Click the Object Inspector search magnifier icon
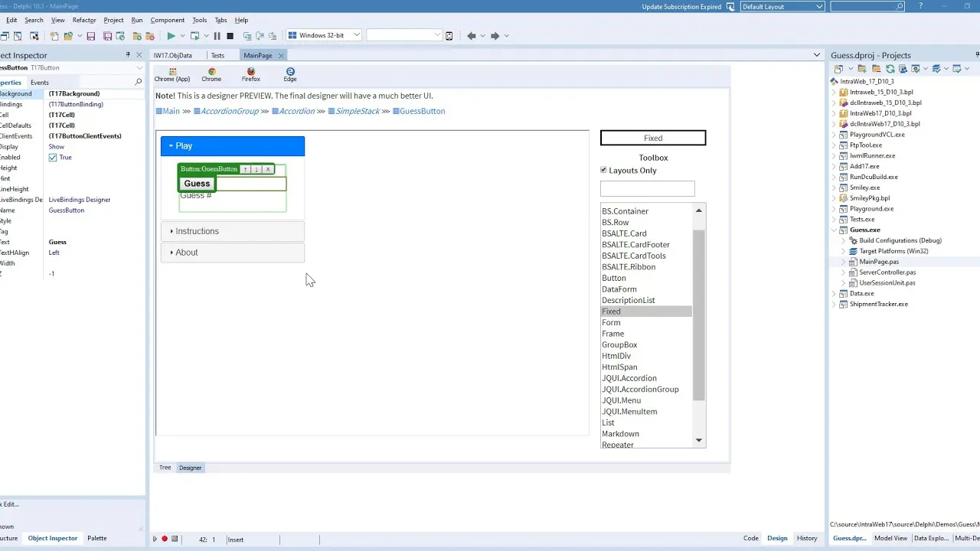Viewport: 980px width, 551px height. point(139,82)
